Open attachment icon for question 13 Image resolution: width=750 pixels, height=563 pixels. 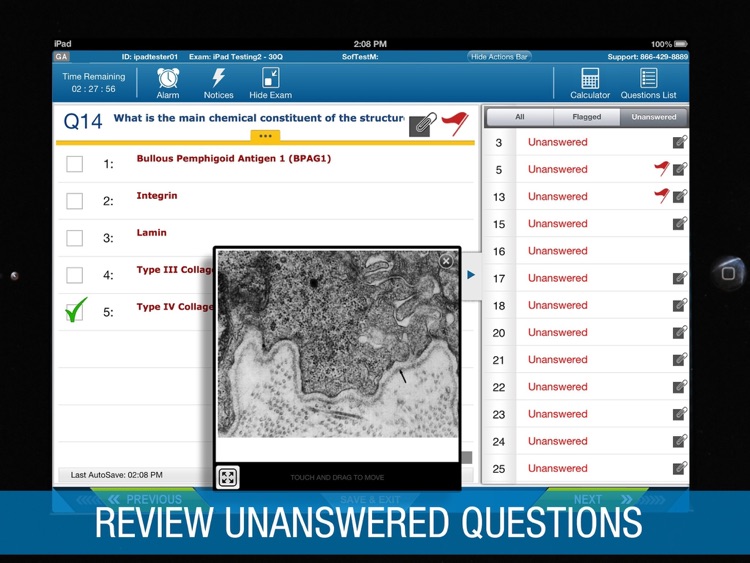click(680, 196)
